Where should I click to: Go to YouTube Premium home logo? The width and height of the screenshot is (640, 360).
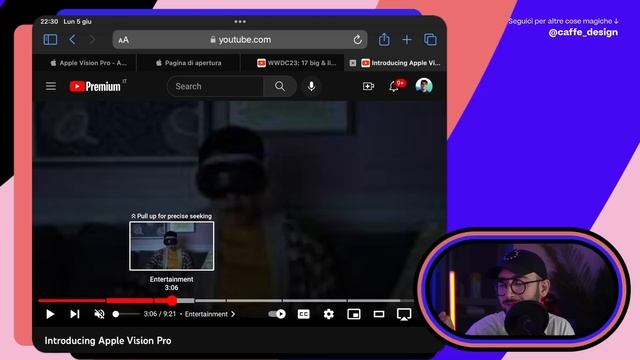click(x=96, y=87)
